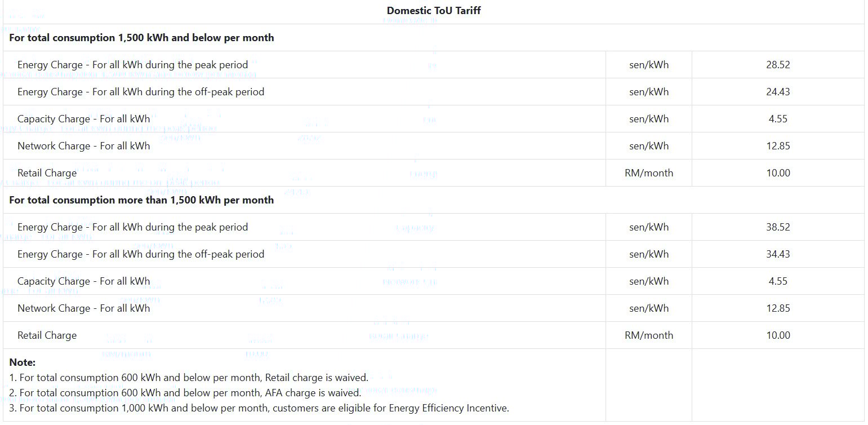Screen dimensions: 868x425
Task: Click the sen/kWh unit beside 24.43
Action: coord(648,92)
